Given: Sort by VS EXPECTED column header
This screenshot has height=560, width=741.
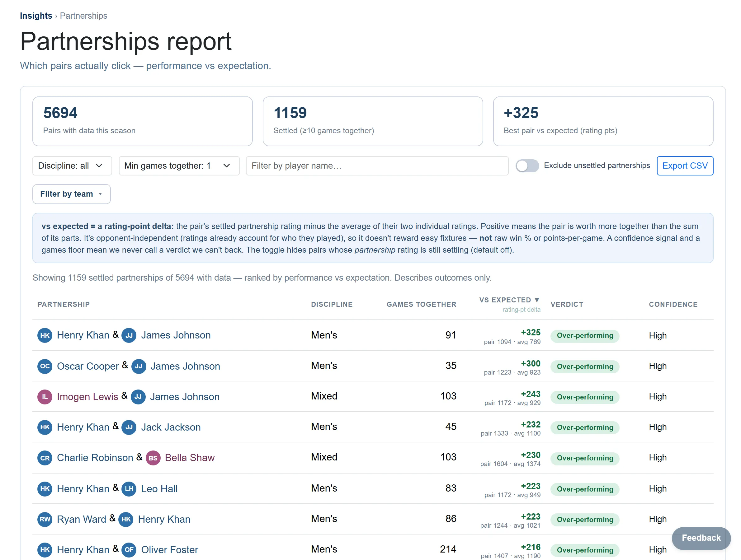Looking at the screenshot, I should [x=510, y=300].
